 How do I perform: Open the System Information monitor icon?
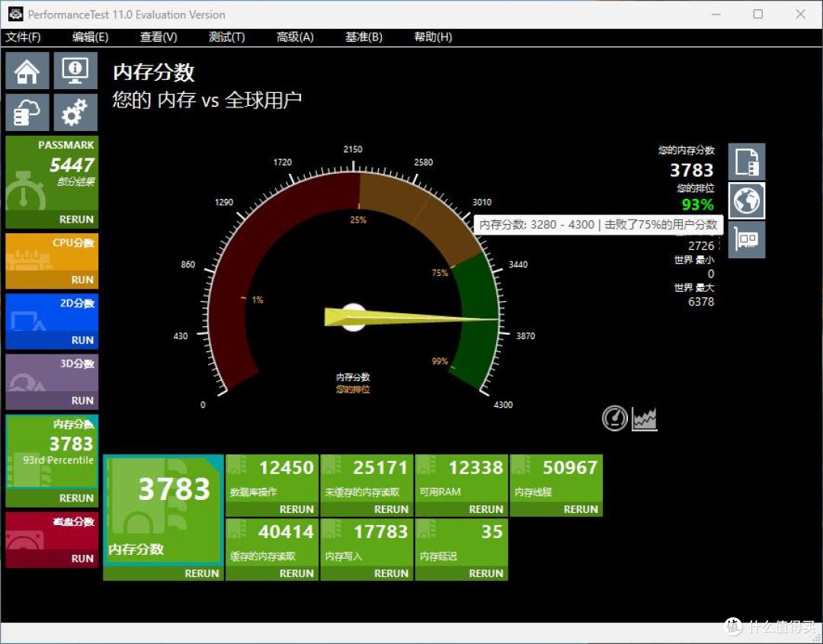tap(75, 71)
